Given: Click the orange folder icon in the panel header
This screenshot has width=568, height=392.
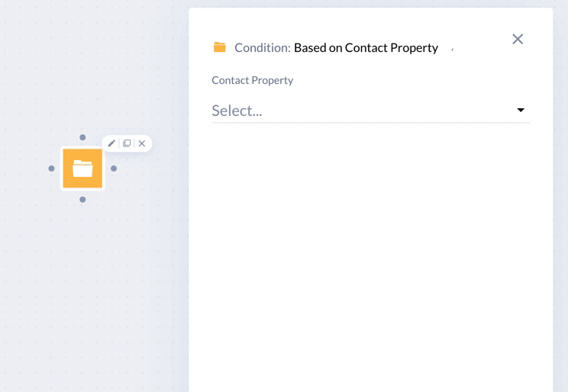Looking at the screenshot, I should click(220, 47).
